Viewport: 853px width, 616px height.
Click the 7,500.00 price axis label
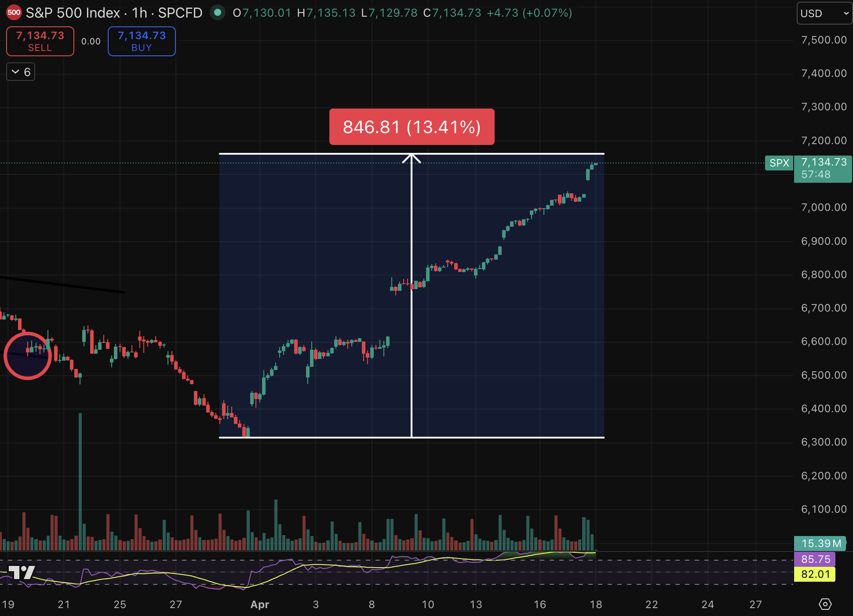point(824,40)
